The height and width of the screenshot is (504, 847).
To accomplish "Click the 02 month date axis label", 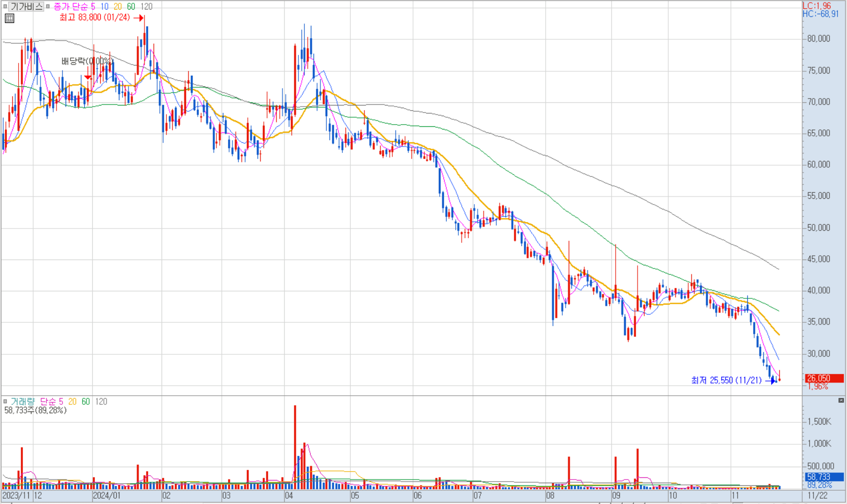I will pos(166,496).
